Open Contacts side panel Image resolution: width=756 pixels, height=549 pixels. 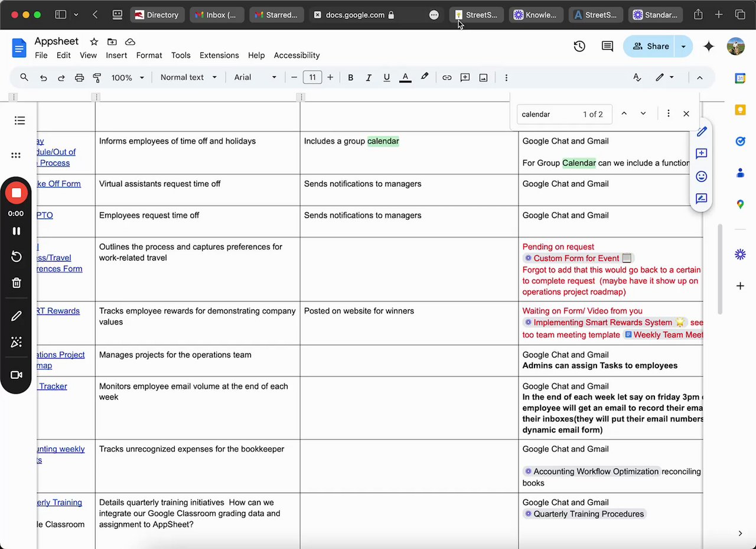[740, 173]
